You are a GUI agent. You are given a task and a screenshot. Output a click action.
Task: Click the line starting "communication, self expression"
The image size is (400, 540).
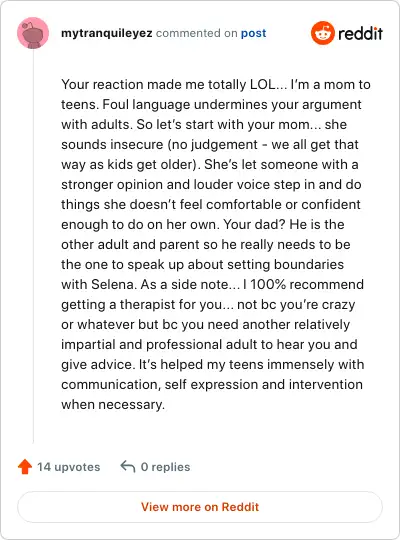pos(212,385)
